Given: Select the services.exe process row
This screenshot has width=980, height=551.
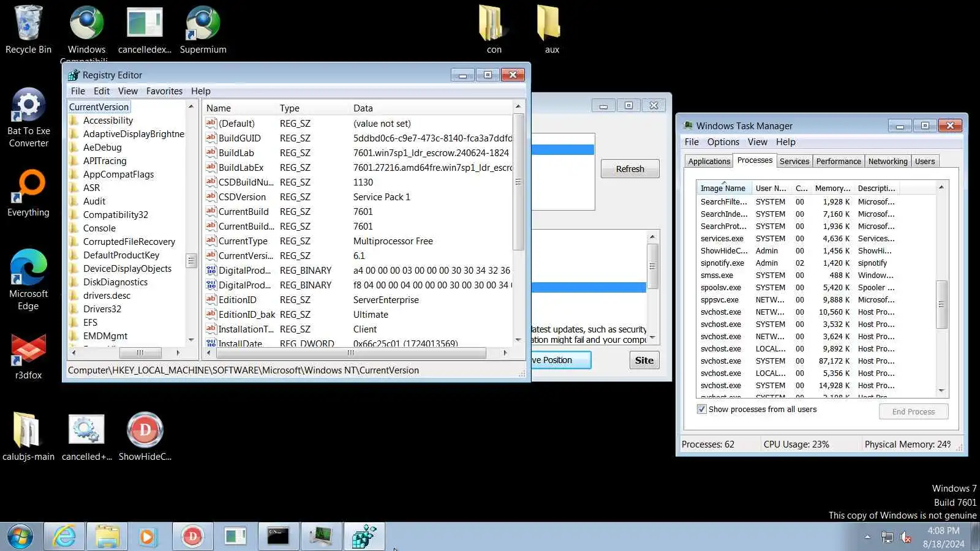Looking at the screenshot, I should tap(816, 239).
